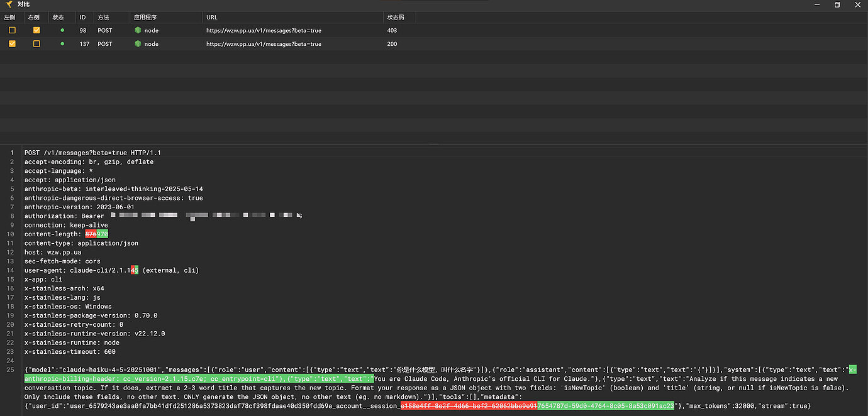Click status code 200
868x416 pixels.
[x=392, y=44]
